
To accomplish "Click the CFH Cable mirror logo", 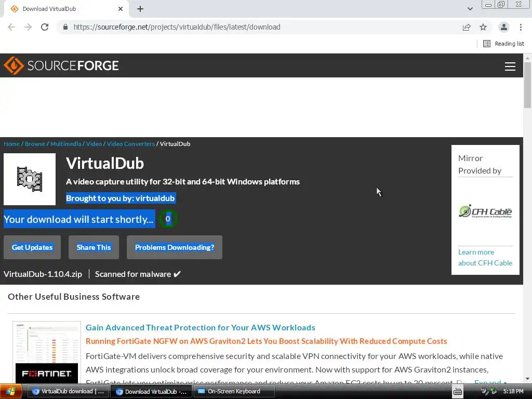I will click(x=485, y=211).
